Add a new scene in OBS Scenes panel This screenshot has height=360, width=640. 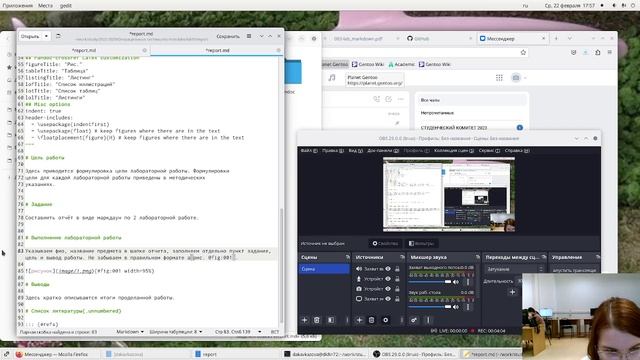coord(304,320)
